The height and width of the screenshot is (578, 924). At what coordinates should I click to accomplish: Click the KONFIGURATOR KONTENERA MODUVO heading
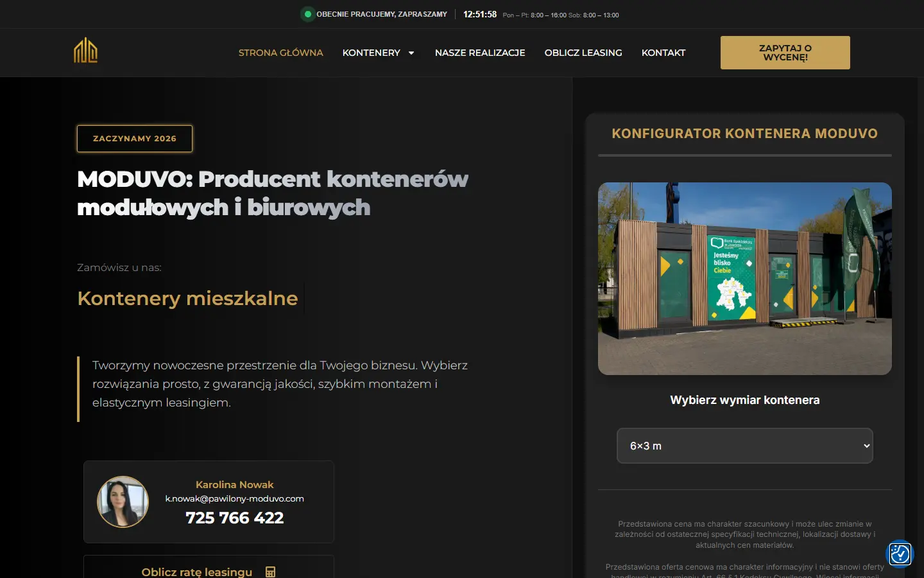click(x=745, y=134)
